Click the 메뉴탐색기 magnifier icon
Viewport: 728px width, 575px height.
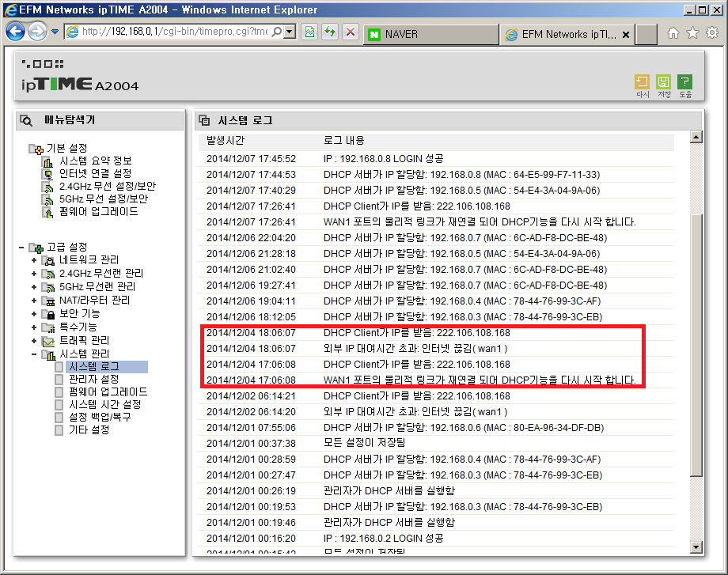pos(26,121)
